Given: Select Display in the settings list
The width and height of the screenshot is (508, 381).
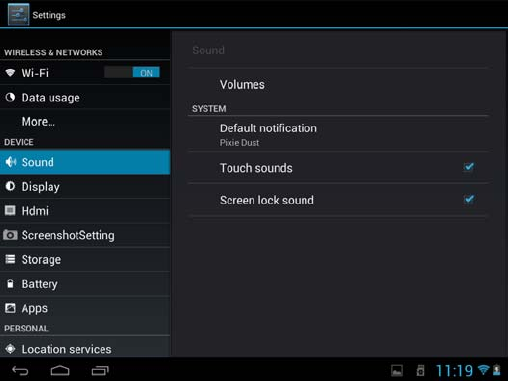Looking at the screenshot, I should 85,187.
